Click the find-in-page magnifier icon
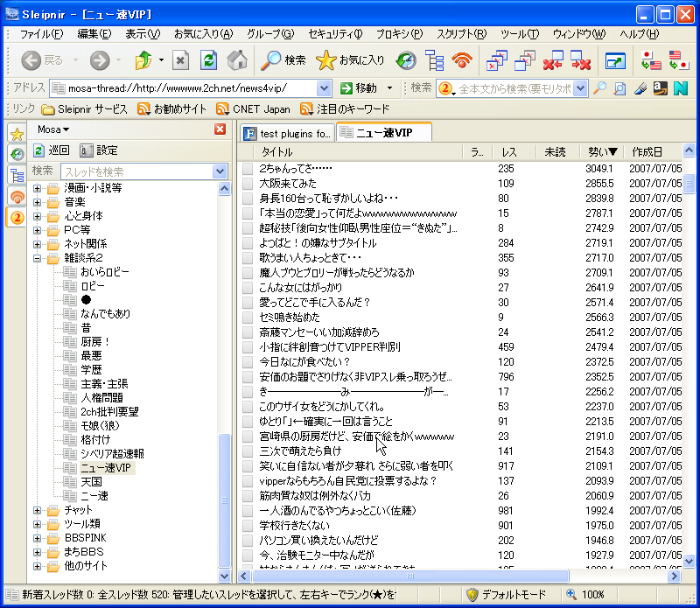 619,88
